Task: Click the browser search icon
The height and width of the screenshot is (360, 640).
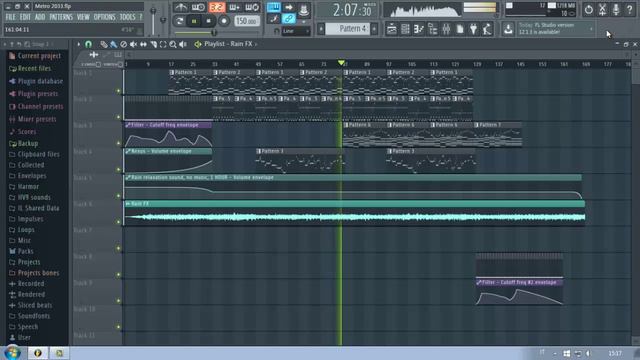Action: (27, 44)
